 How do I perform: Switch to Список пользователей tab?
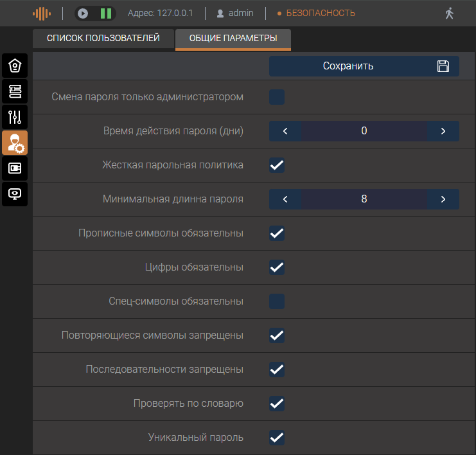pos(103,39)
